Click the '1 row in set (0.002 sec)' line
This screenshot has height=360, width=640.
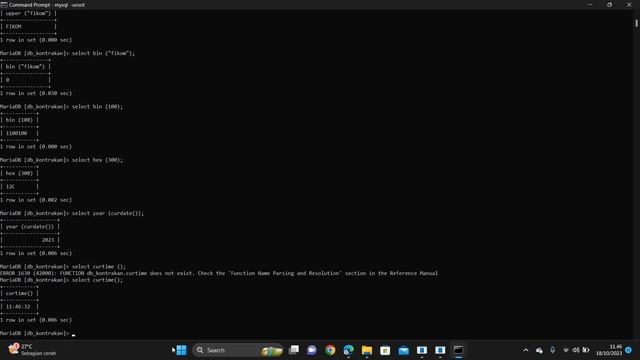(36, 200)
